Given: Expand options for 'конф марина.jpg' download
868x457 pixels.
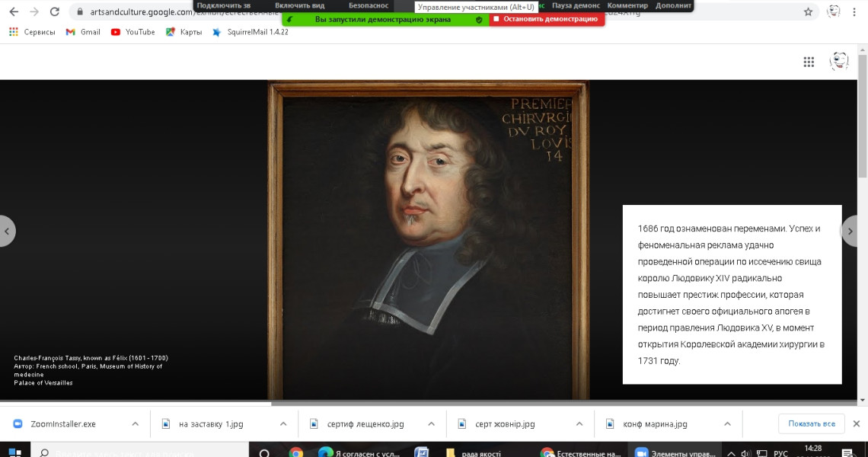Looking at the screenshot, I should click(727, 423).
